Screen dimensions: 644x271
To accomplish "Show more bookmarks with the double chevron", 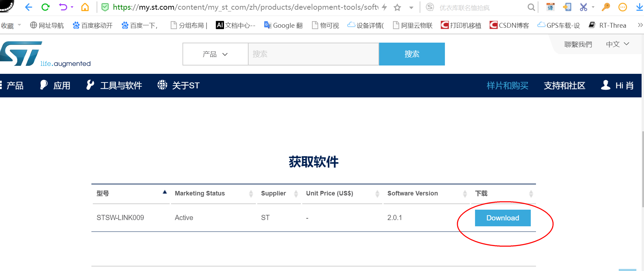I will pyautogui.click(x=640, y=25).
